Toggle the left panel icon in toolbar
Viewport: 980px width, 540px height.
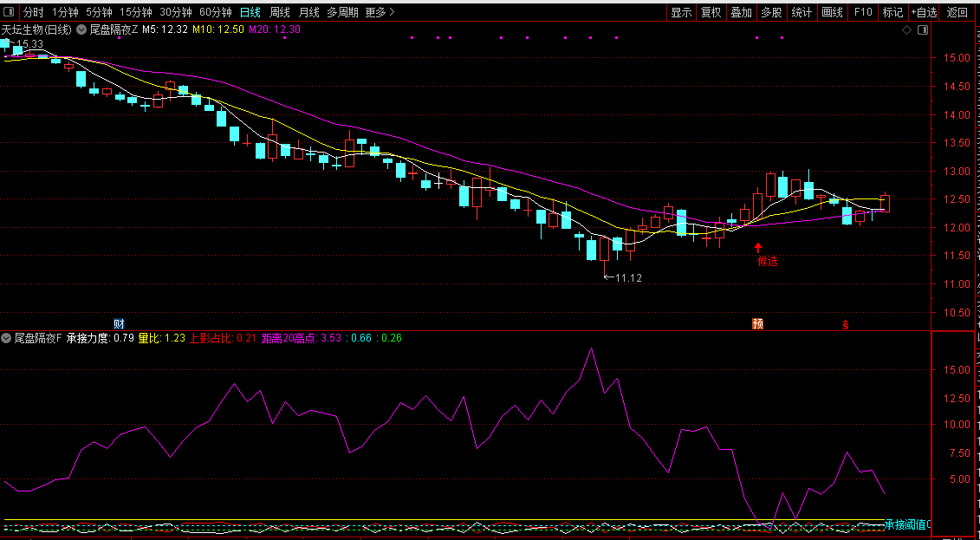pos(10,12)
